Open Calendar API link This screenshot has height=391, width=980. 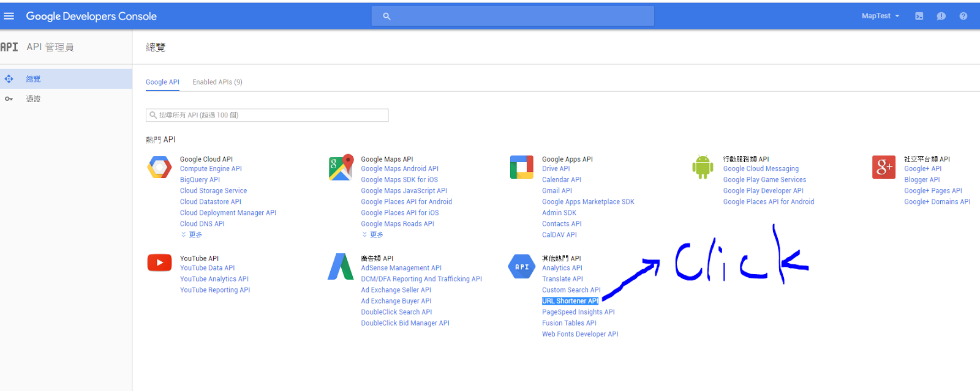[562, 180]
